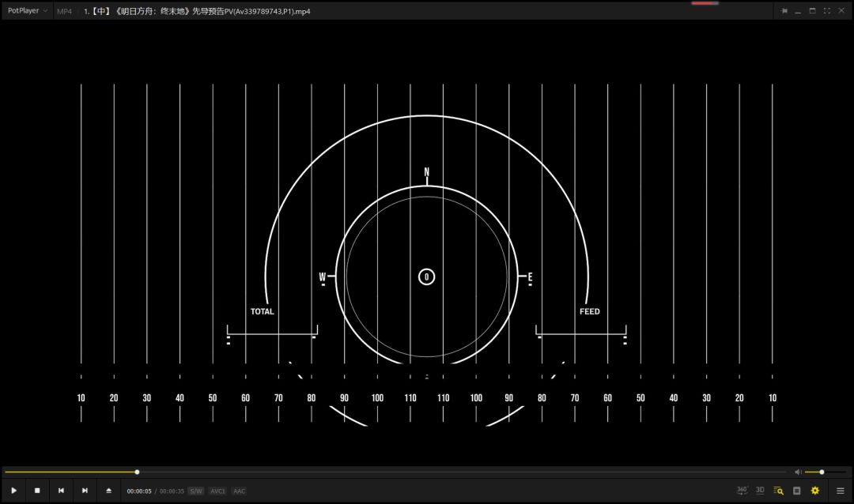Click the AVC1 video codec label

pyautogui.click(x=218, y=491)
